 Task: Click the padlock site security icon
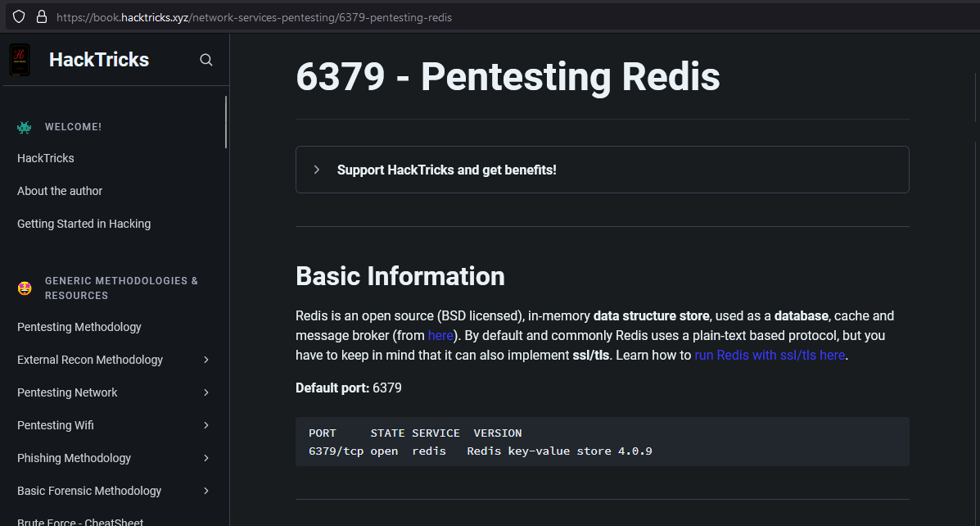coord(42,17)
